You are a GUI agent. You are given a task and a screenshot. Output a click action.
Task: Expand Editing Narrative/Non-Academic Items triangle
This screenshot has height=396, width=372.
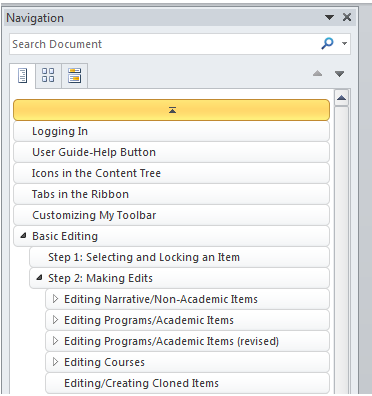pos(55,299)
